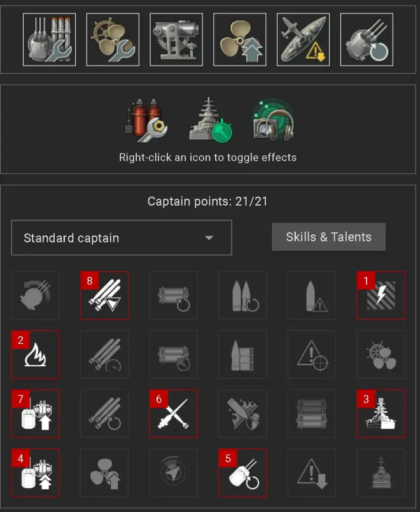Enable the greyed steering wheel propeller skill

[x=381, y=354]
